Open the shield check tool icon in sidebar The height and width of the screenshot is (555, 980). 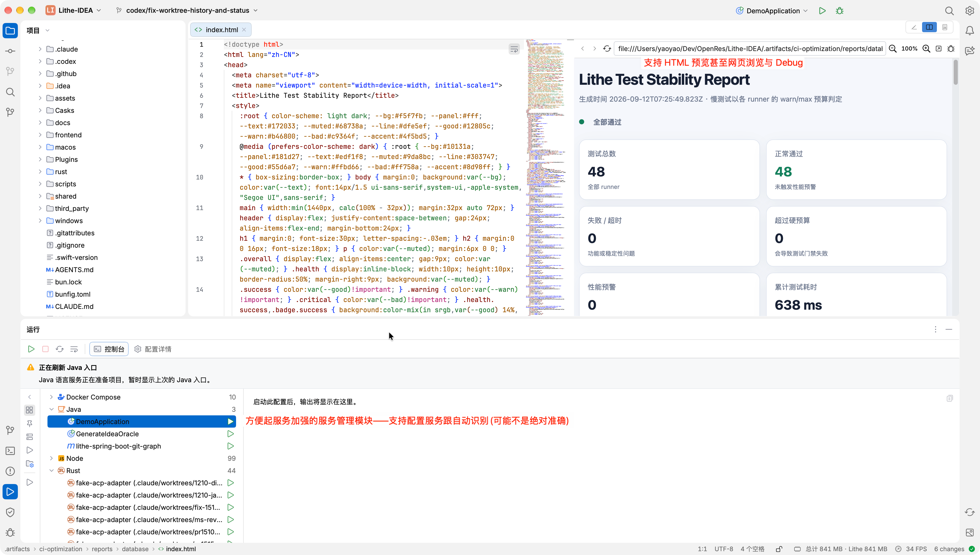[x=10, y=512]
